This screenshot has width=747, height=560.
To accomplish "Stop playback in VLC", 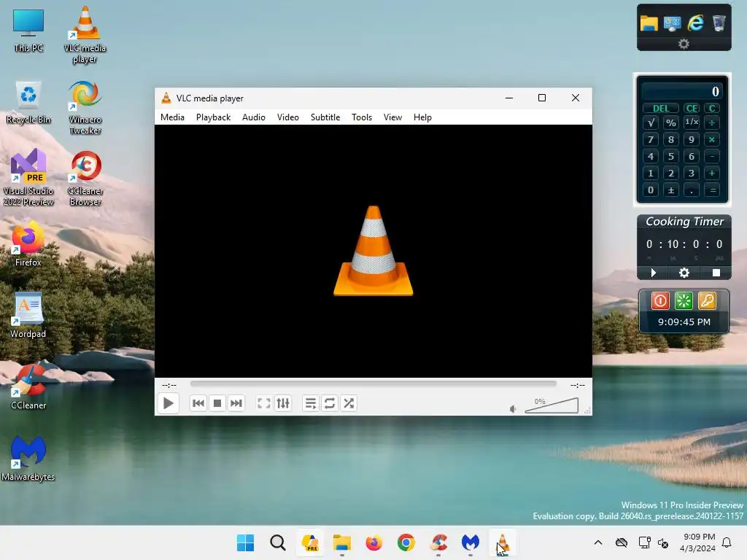I will point(217,403).
